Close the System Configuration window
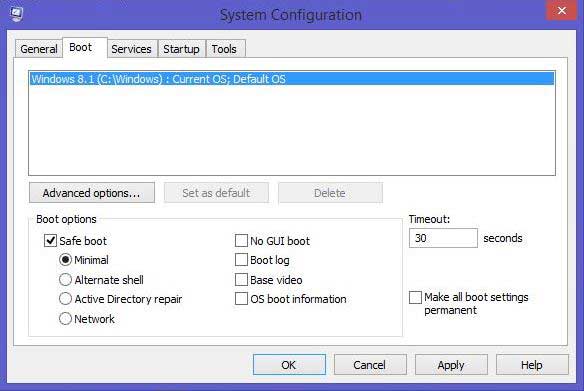 [x=561, y=11]
